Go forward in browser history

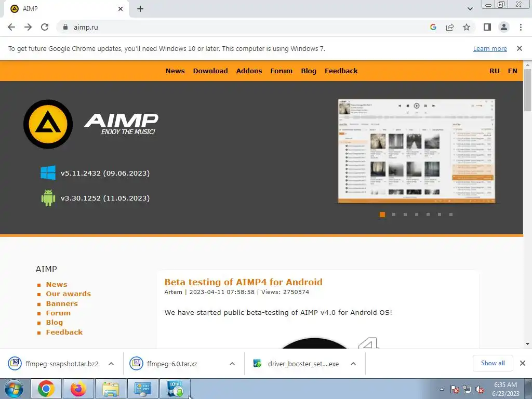pos(28,27)
